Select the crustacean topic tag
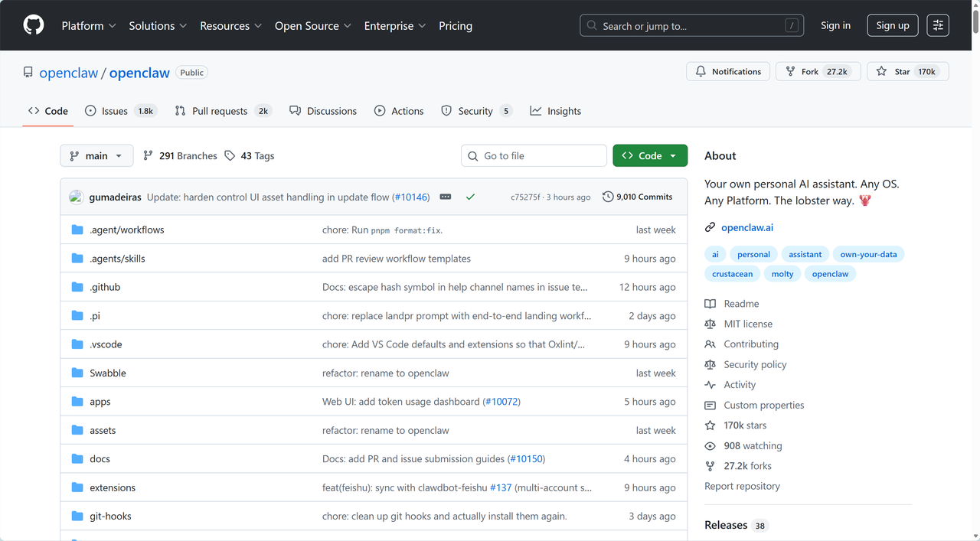 (x=732, y=274)
